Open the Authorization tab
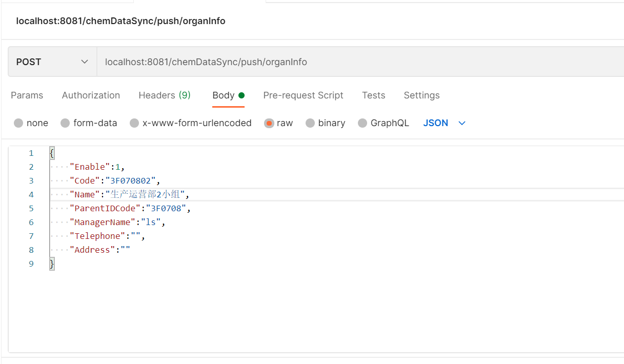 tap(91, 95)
